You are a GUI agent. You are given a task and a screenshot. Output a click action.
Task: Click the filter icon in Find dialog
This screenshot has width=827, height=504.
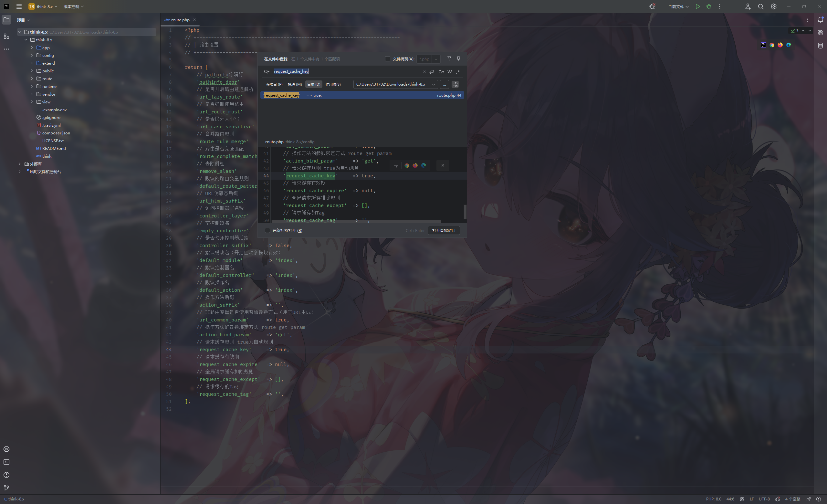(449, 59)
